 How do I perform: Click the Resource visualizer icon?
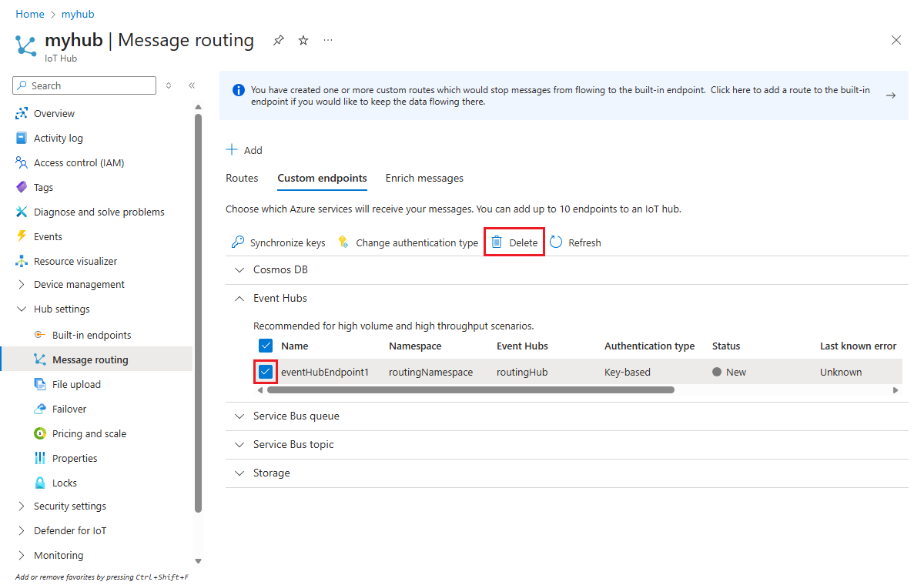(22, 261)
